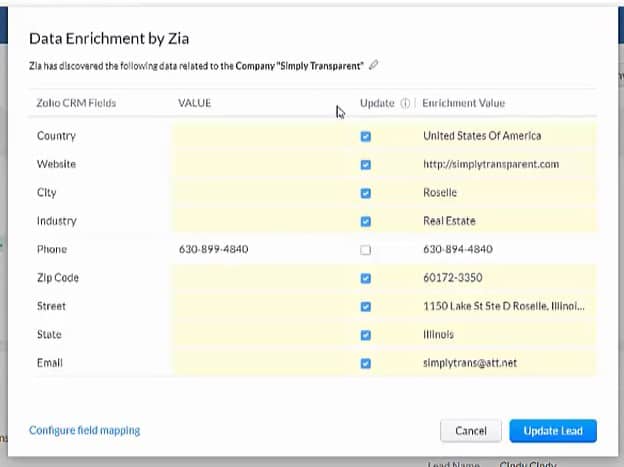Select United States Of America value
624x467 pixels.
[482, 136]
